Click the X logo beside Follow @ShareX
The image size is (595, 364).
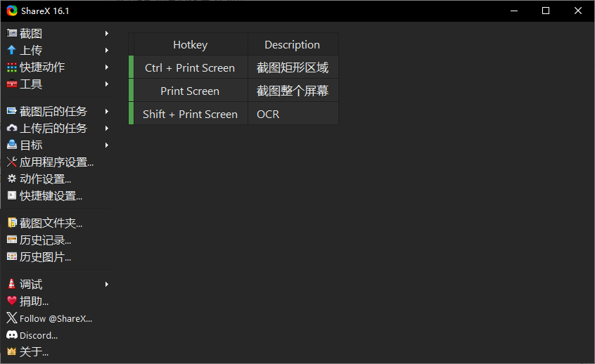(x=11, y=318)
